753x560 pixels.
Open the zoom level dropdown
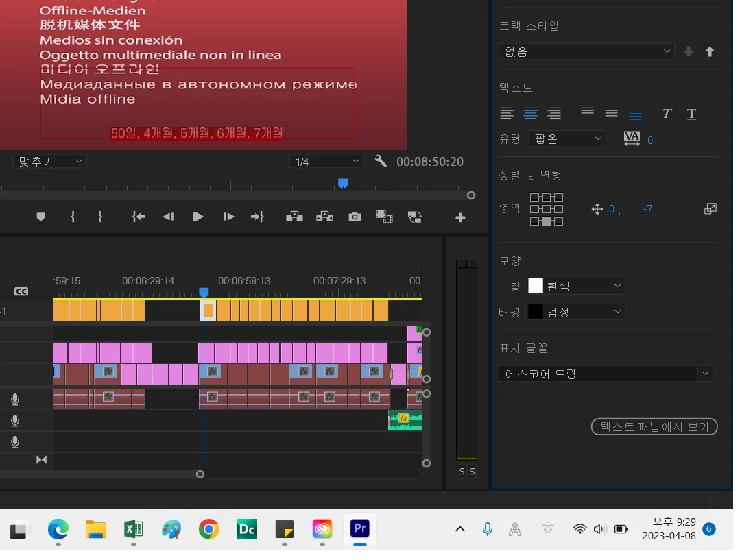click(x=50, y=161)
